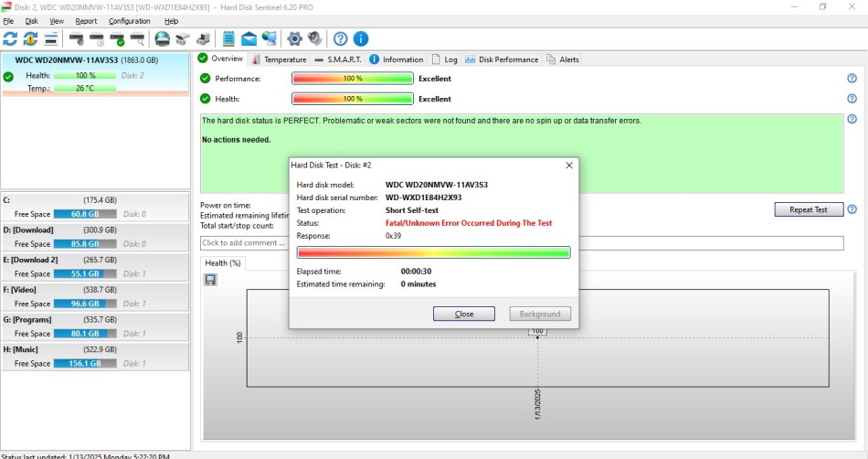The height and width of the screenshot is (459, 868).
Task: Select the G: [Programs] partition entry
Action: [95, 326]
